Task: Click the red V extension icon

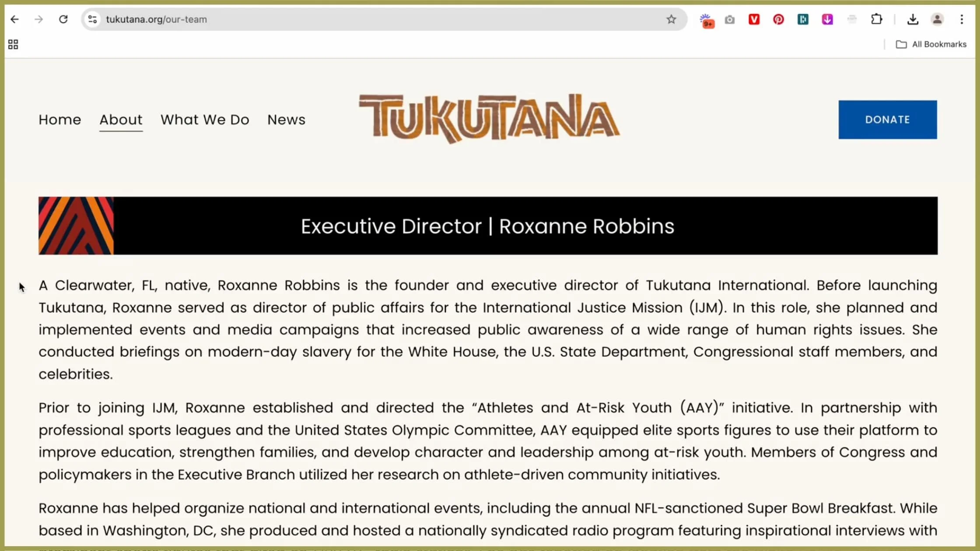Action: (754, 19)
